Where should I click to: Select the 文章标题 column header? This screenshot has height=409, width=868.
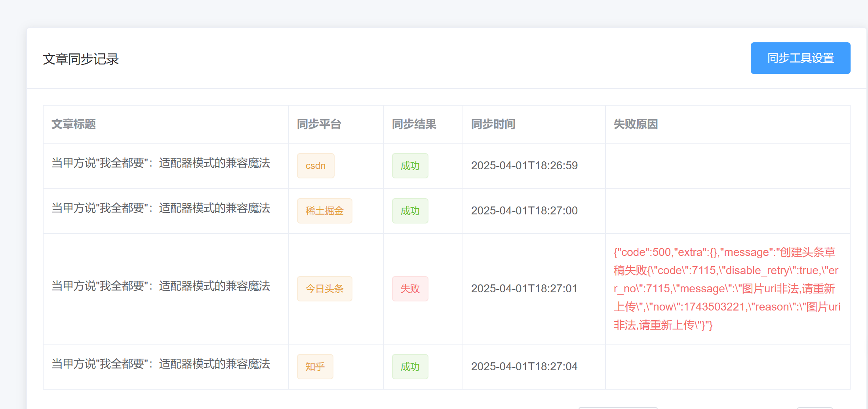click(x=74, y=124)
